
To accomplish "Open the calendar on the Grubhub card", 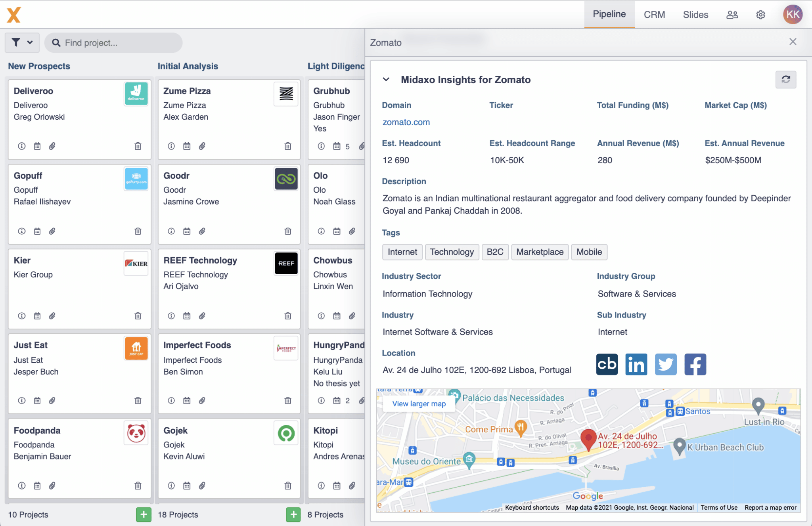I will pos(337,146).
